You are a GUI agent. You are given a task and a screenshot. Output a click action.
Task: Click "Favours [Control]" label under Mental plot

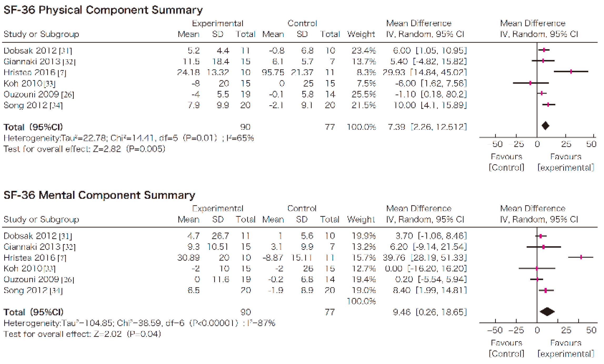506,348
